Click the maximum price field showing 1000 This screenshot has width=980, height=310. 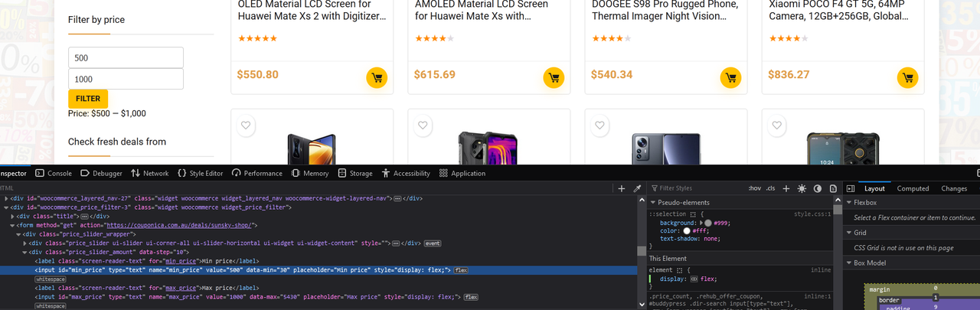coord(126,79)
